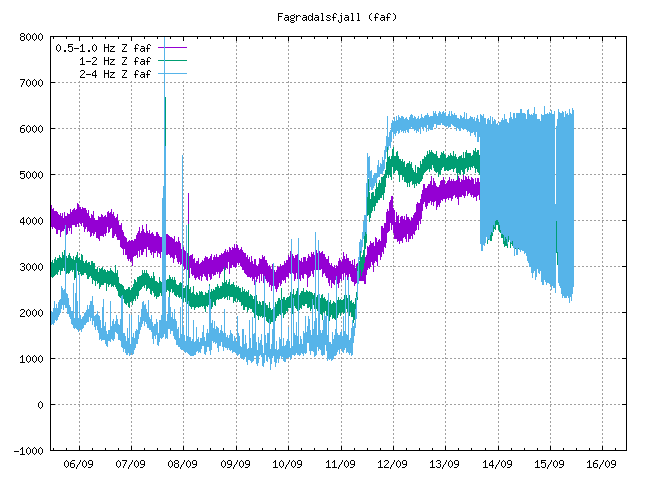Select the 2-4 Hz Z faf legend label
The image size is (652, 485).
pyautogui.click(x=114, y=74)
